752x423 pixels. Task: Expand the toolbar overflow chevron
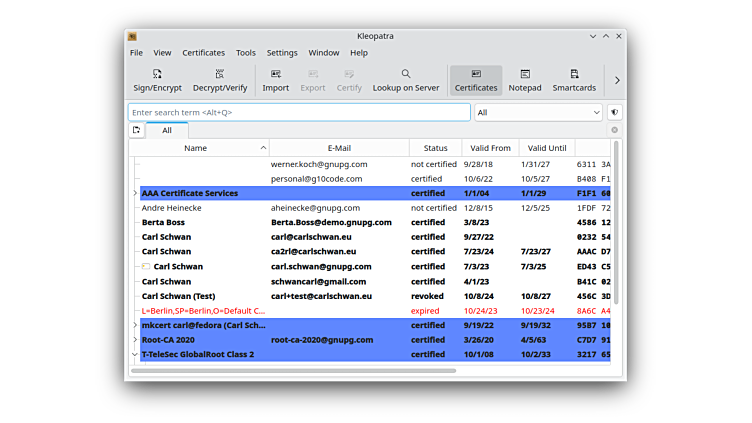[x=616, y=80]
